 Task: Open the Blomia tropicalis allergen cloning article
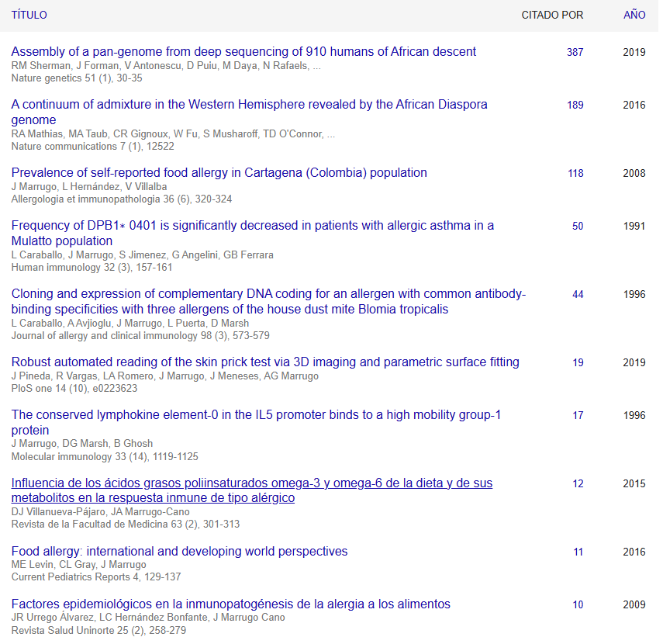(x=268, y=294)
